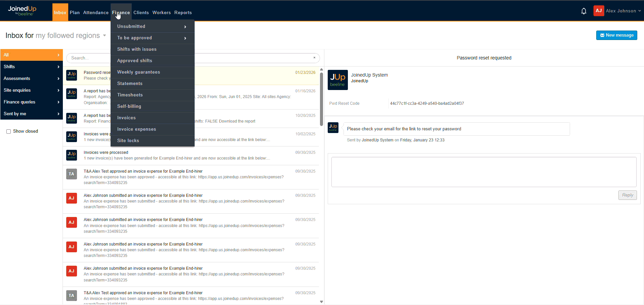Click the AJ user avatar in header

click(x=599, y=11)
